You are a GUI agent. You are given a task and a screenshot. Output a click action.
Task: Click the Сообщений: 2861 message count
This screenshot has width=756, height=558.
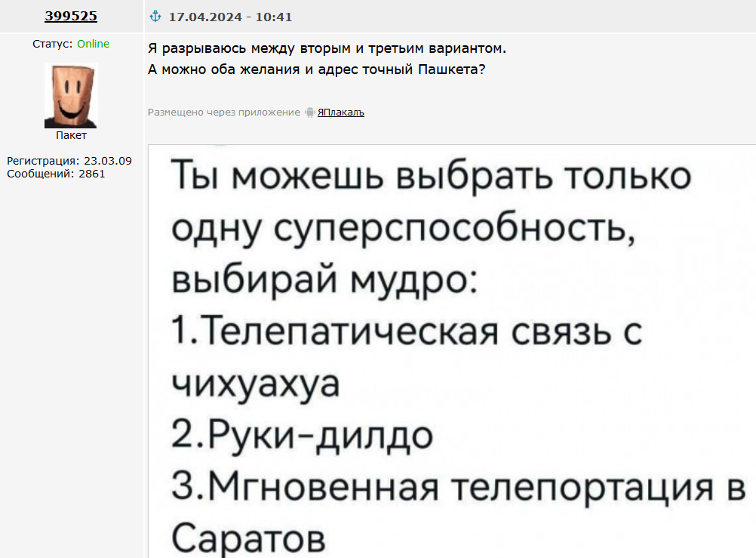(56, 174)
